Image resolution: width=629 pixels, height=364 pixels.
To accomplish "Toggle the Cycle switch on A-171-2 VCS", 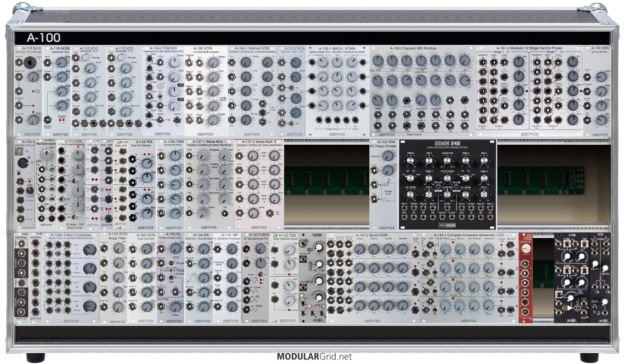I will tap(61, 199).
